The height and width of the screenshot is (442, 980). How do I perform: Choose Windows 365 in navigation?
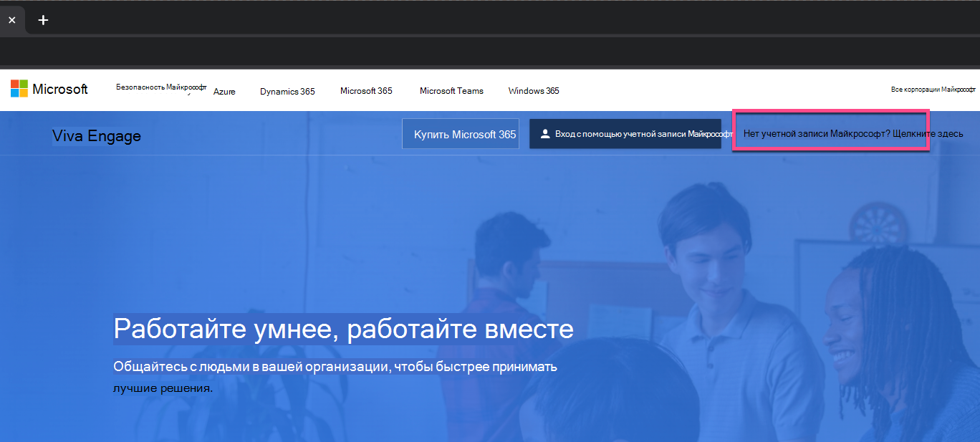(534, 91)
